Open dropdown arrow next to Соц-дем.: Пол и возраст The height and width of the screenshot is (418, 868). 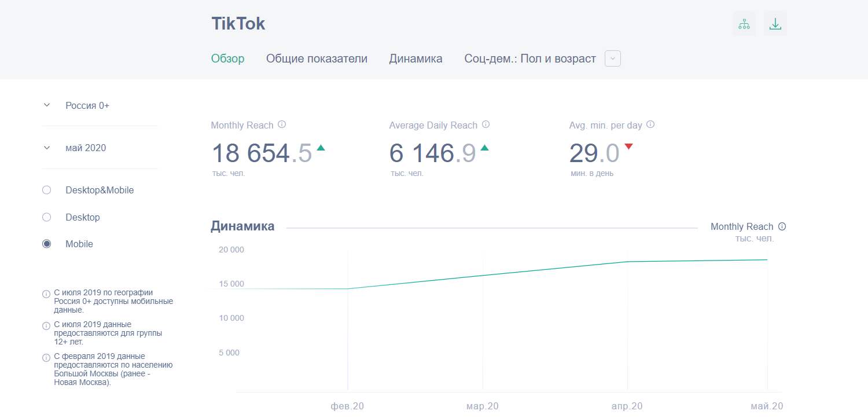point(613,58)
